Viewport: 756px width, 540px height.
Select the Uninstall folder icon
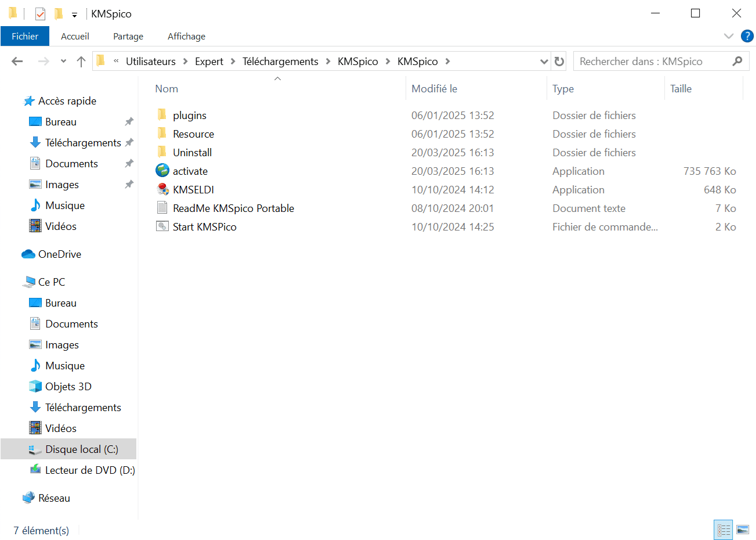point(162,152)
